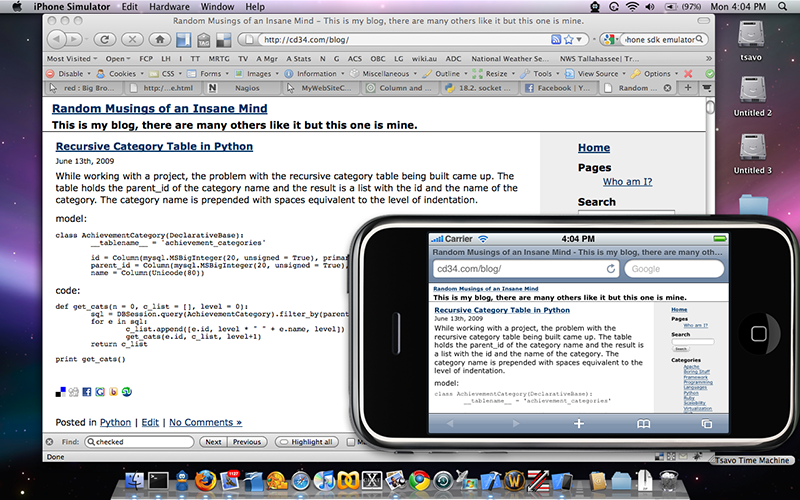
Task: Tick the match case checkbox in find bar
Action: pyautogui.click(x=351, y=442)
